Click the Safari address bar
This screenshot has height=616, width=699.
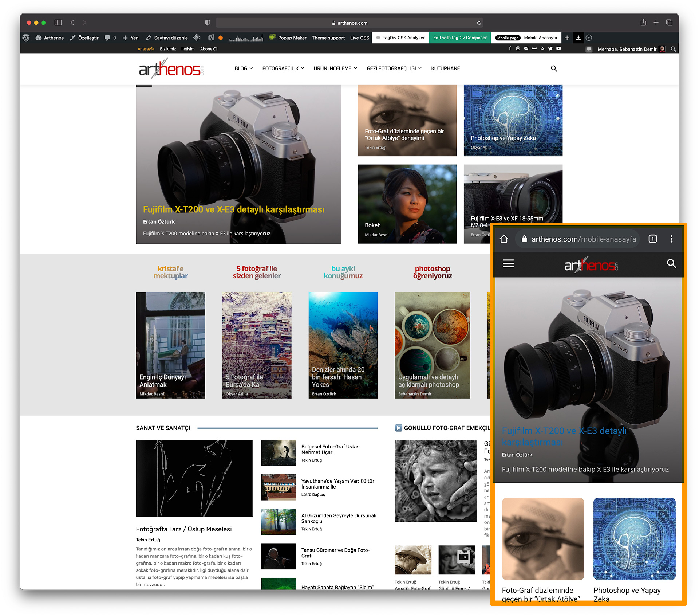tap(349, 23)
